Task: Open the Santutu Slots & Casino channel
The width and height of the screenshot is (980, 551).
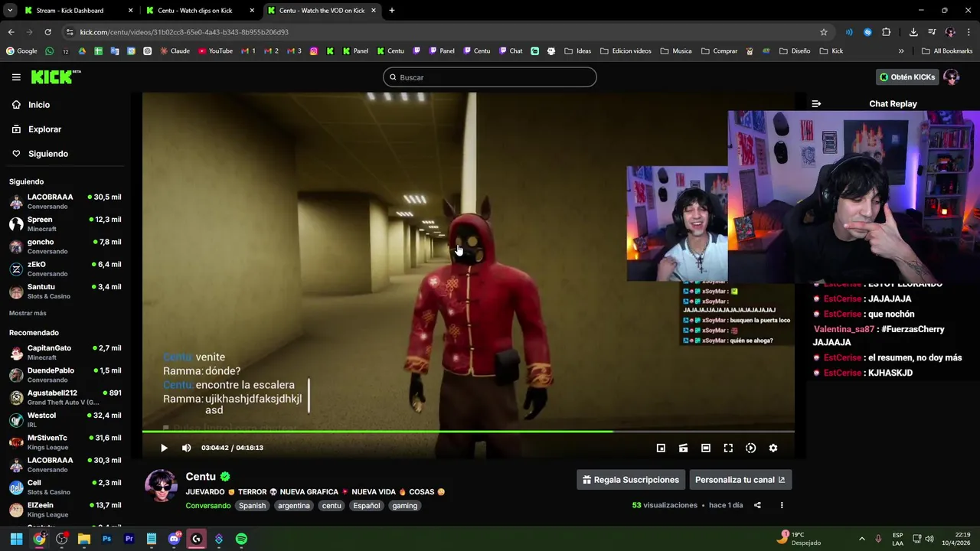Action: pos(65,291)
